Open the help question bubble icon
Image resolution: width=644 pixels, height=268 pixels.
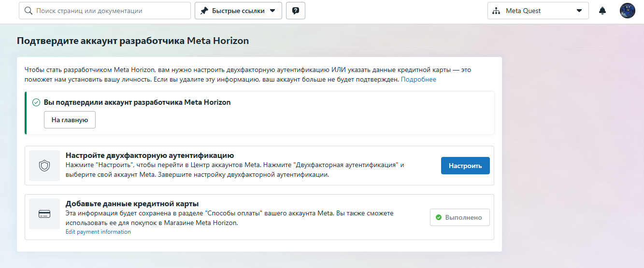(x=296, y=11)
